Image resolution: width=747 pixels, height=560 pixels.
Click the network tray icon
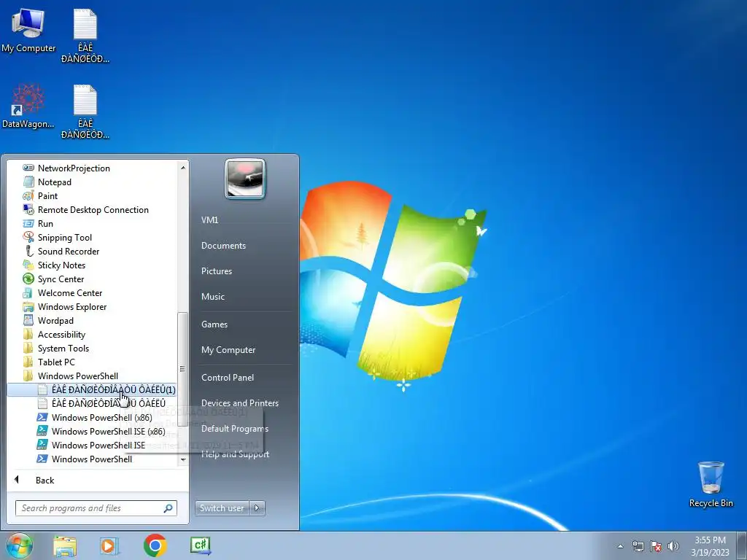click(638, 546)
